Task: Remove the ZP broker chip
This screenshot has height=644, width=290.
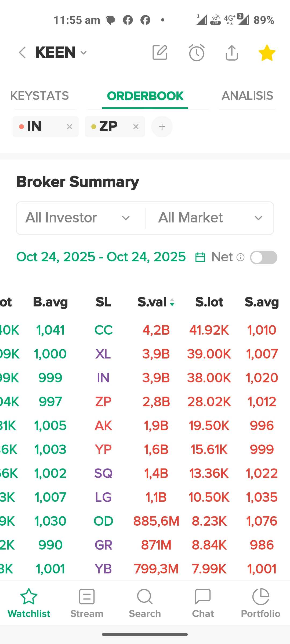Action: coord(136,127)
